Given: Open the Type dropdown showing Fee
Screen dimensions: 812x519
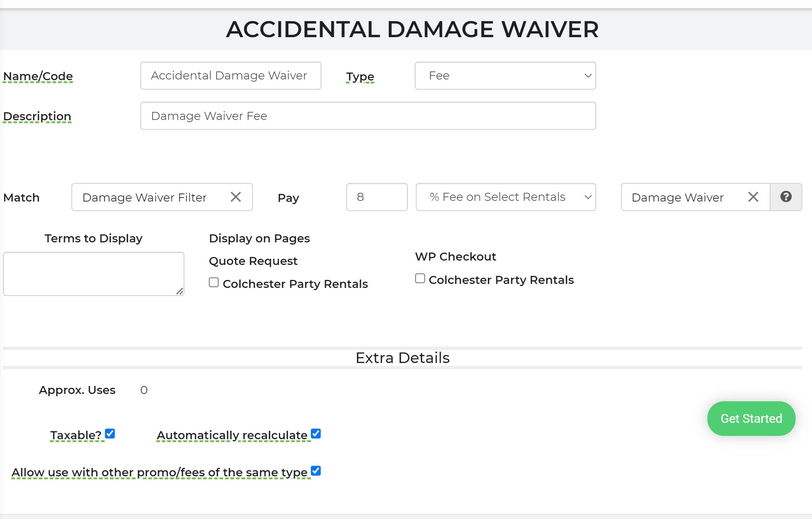Looking at the screenshot, I should (505, 76).
